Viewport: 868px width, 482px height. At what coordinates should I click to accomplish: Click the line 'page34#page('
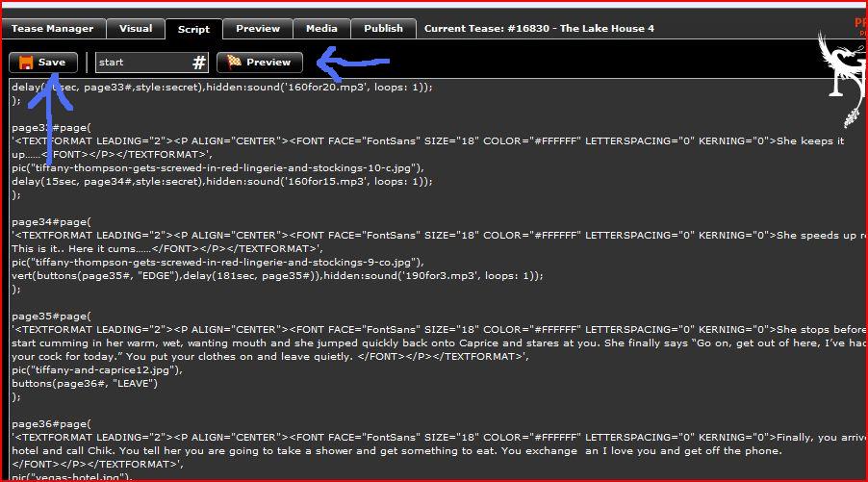pos(51,222)
